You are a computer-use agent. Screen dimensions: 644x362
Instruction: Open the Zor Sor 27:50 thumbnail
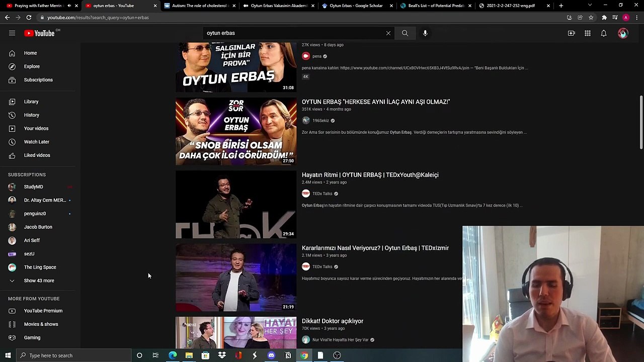pyautogui.click(x=236, y=131)
